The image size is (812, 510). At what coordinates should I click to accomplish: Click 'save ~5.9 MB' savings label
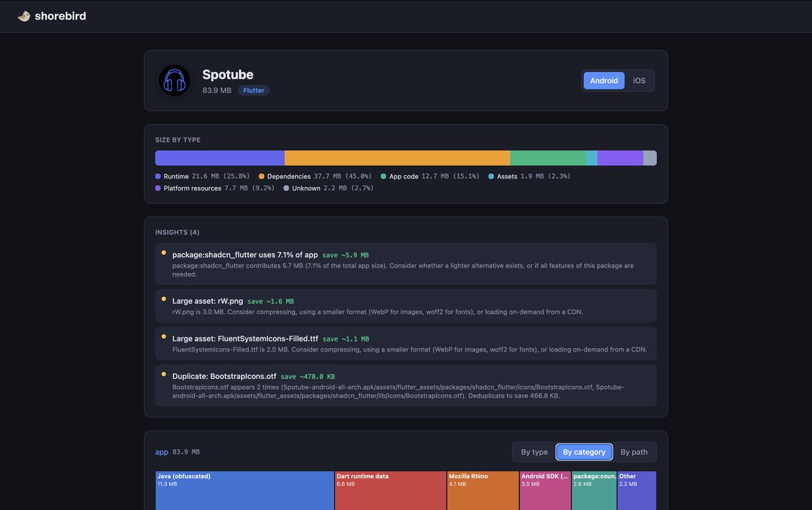coord(345,255)
